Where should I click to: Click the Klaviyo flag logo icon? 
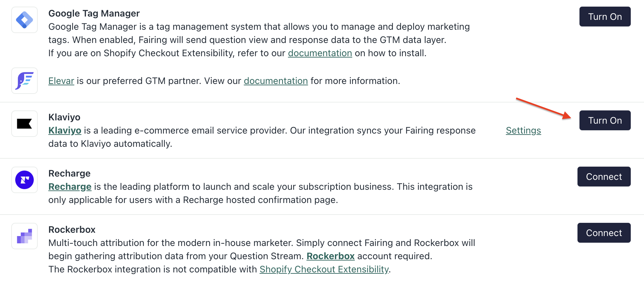24,124
